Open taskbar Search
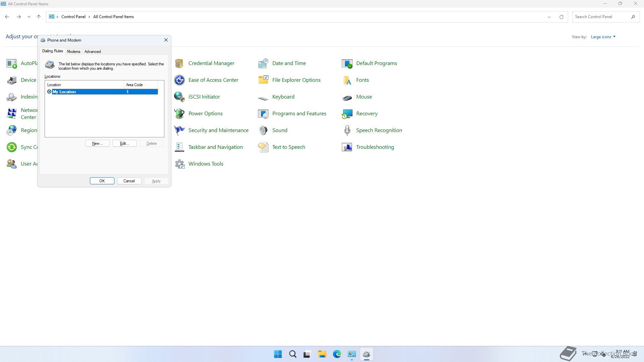The image size is (644, 362). click(293, 354)
